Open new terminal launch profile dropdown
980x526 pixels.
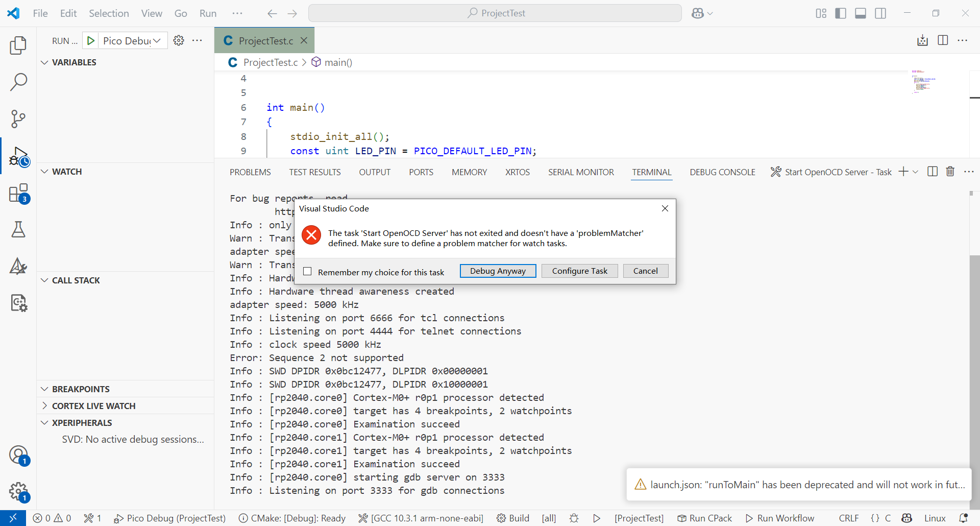[x=915, y=172]
